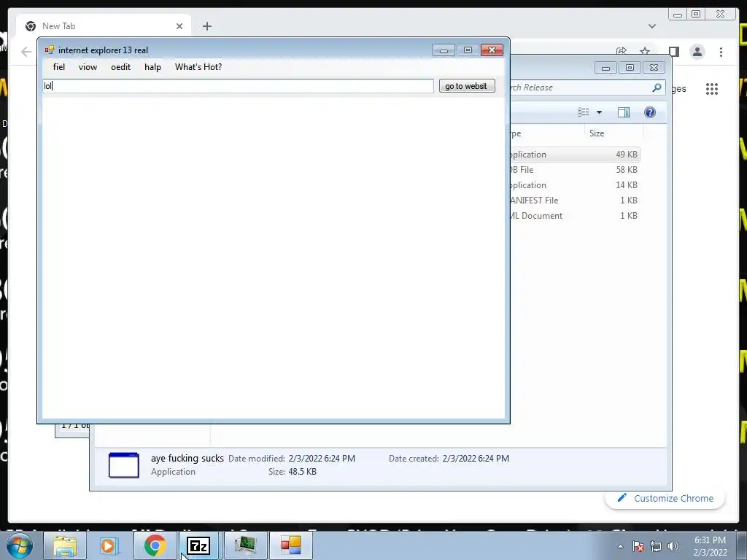Open Explorer help question mark icon

(650, 112)
